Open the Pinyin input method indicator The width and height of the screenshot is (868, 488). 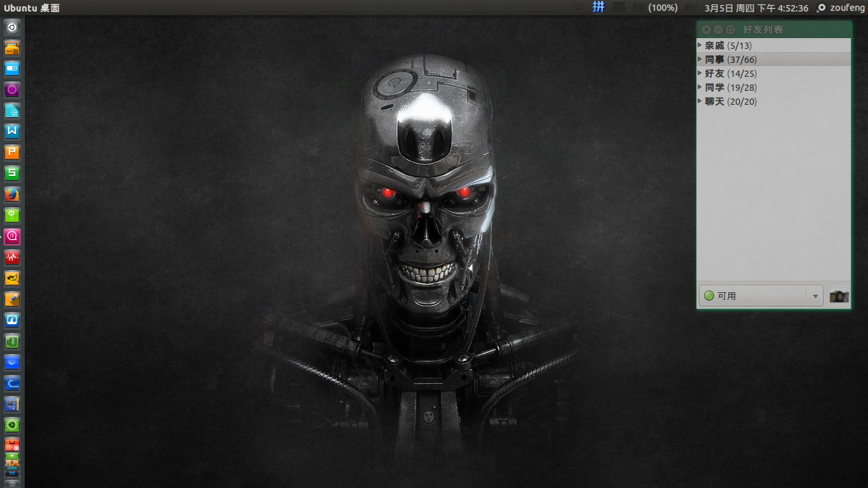(x=599, y=8)
